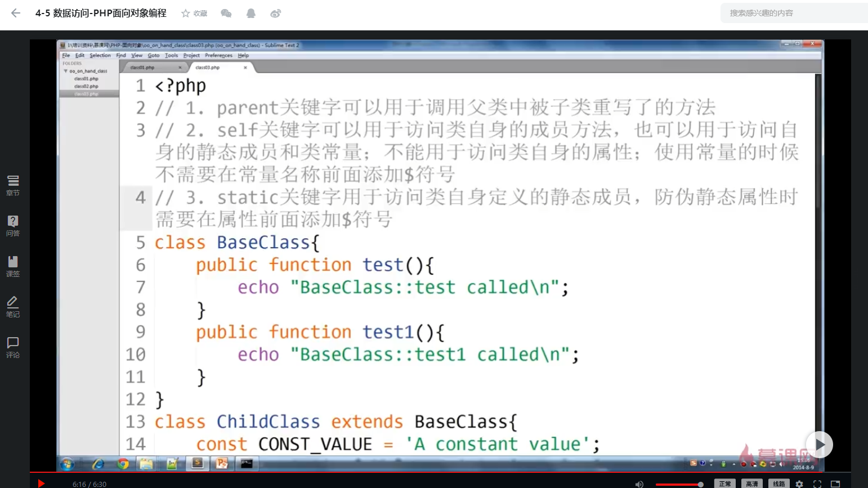Open the 评论 comments sidebar icon
Viewport: 868px width, 488px height.
pyautogui.click(x=13, y=347)
